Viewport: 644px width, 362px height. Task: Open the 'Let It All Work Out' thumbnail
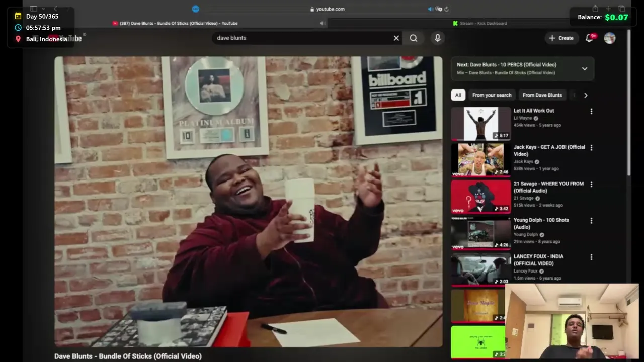[480, 124]
